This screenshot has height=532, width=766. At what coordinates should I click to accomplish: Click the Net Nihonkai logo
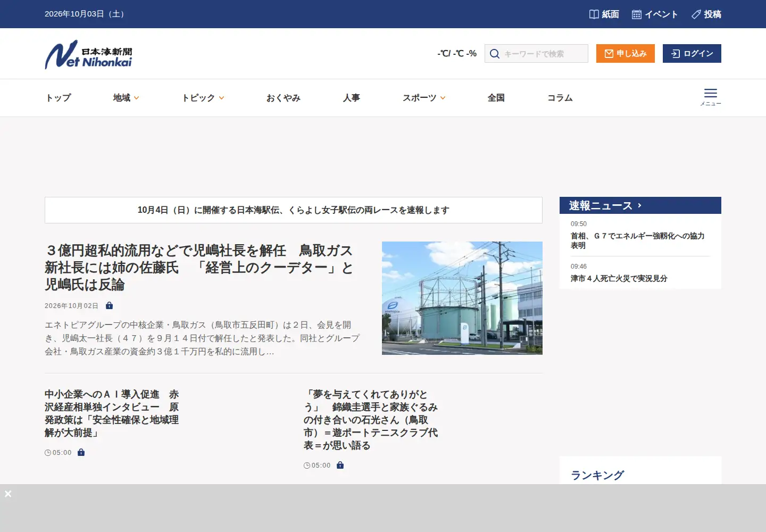[x=88, y=54]
